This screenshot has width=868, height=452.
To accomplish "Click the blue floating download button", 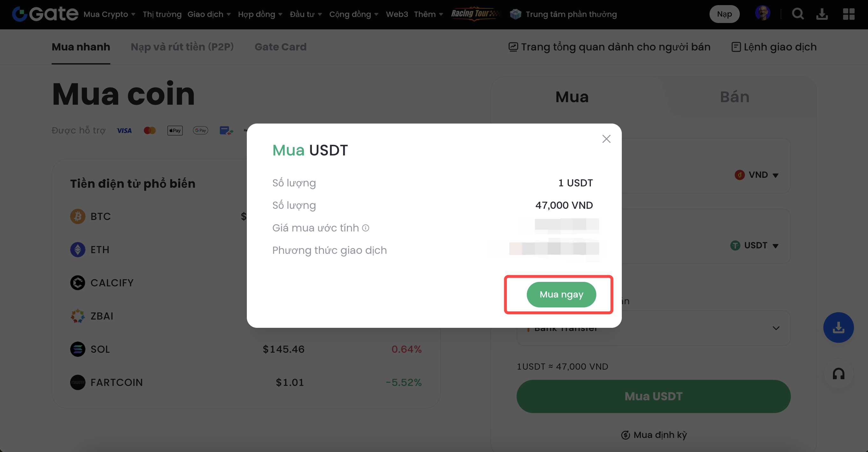I will tap(838, 328).
